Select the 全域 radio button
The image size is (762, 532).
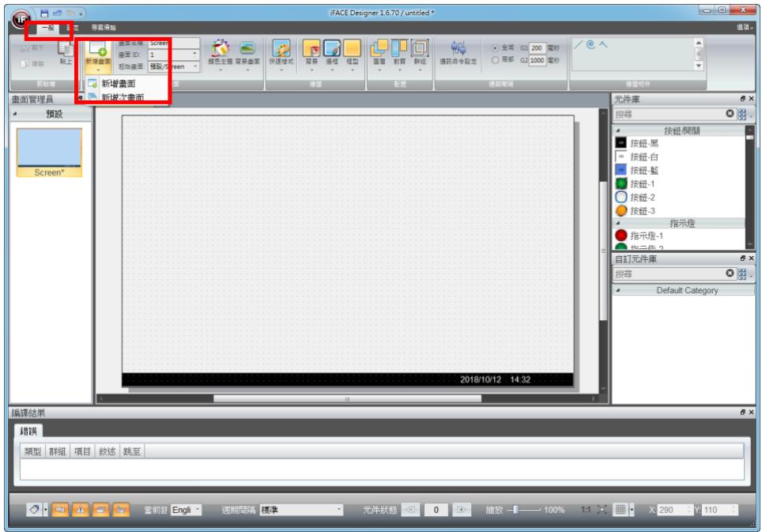(495, 47)
